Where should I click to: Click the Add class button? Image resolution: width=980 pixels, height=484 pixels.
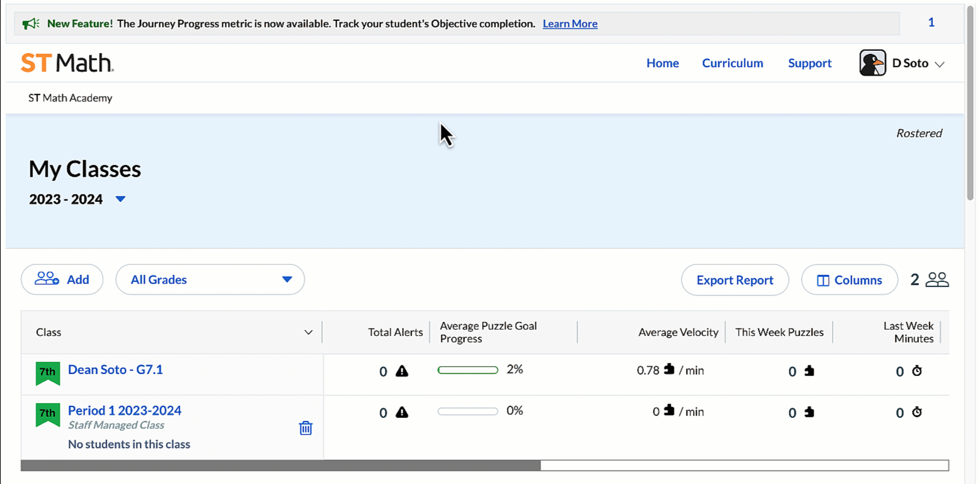pos(62,279)
